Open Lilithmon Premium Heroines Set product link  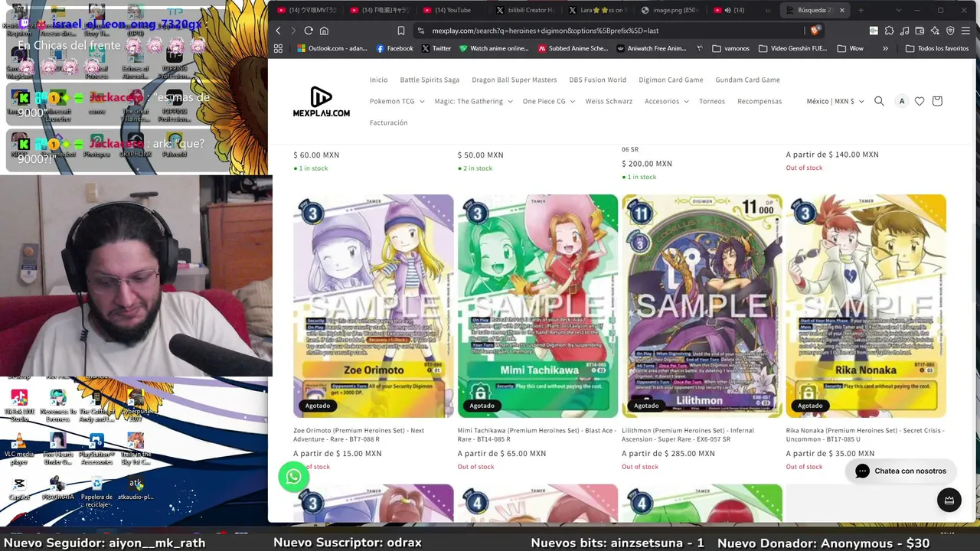688,435
